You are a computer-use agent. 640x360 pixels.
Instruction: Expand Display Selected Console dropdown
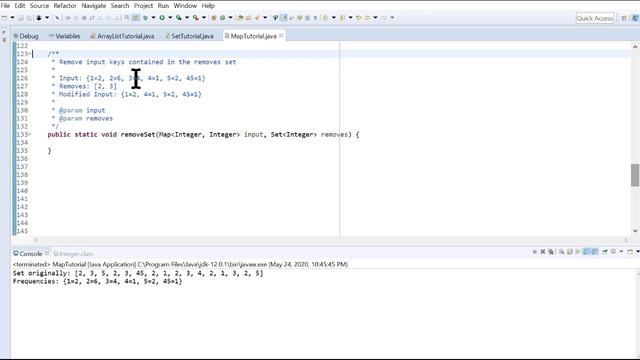coord(621,252)
